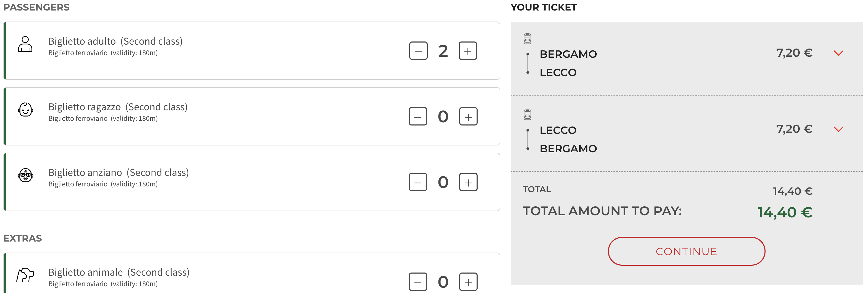Increase adult ticket count with plus button

pyautogui.click(x=468, y=51)
